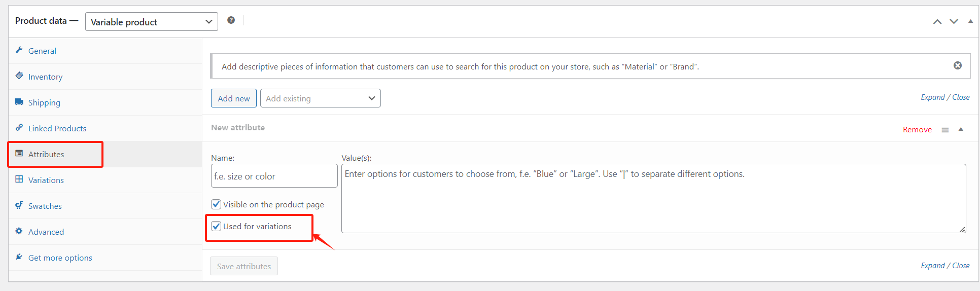Viewport: 980px width, 291px height.
Task: Toggle the Product data panel triangle
Action: [970, 21]
